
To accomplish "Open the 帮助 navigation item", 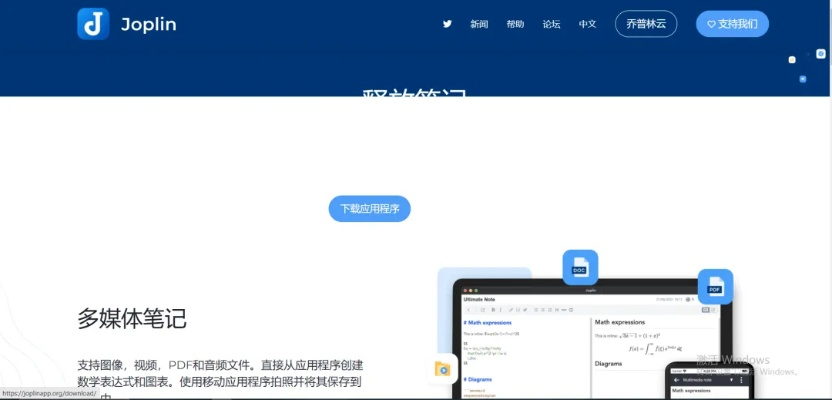I will coord(515,24).
